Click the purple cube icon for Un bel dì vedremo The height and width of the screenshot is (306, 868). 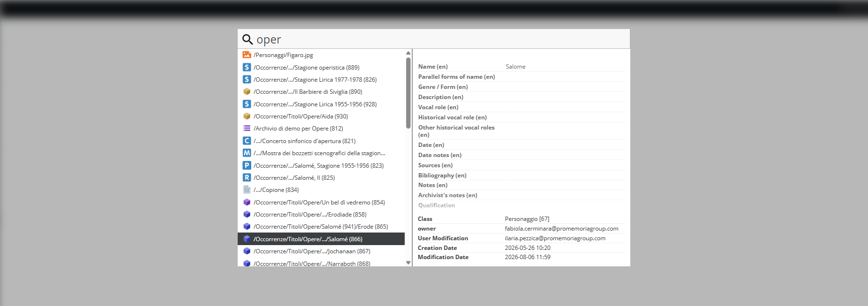click(247, 202)
